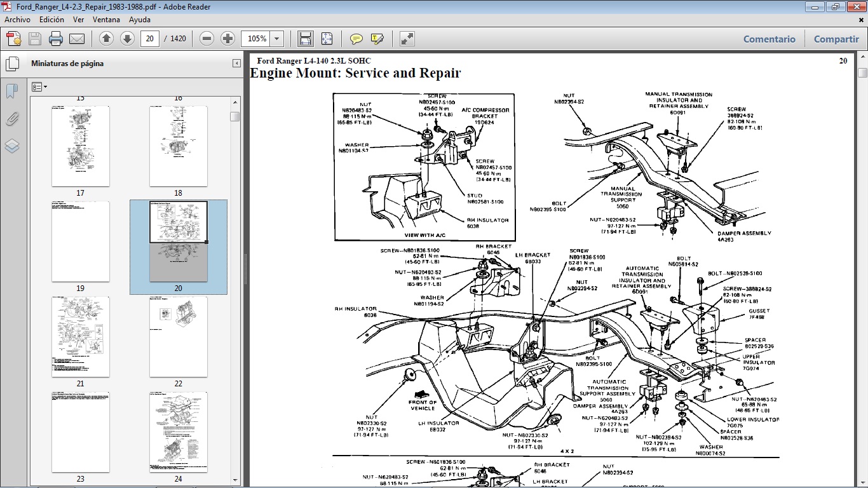Select the page 23 thumbnail
The height and width of the screenshot is (488, 868).
pos(80,432)
